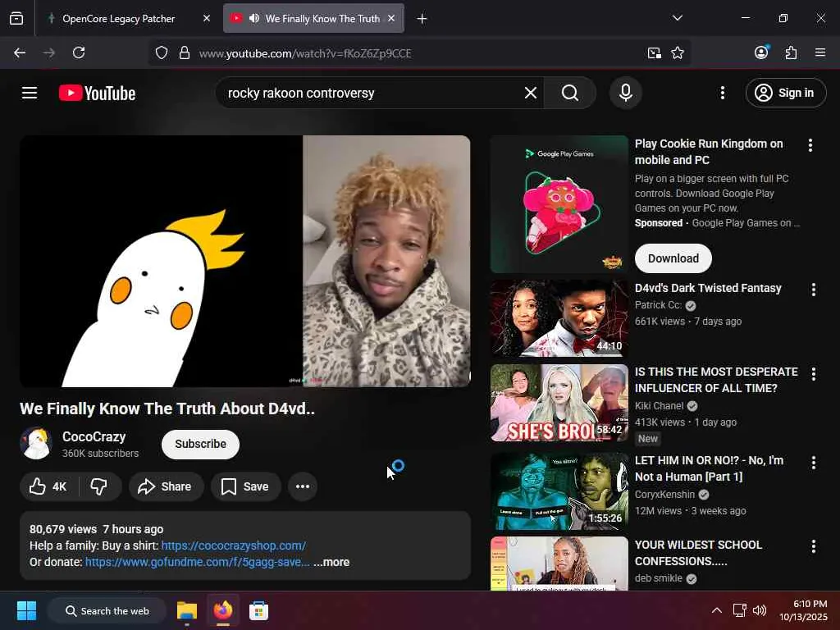Open options for Cookie Run Kingdom ad
The width and height of the screenshot is (840, 630).
point(810,145)
